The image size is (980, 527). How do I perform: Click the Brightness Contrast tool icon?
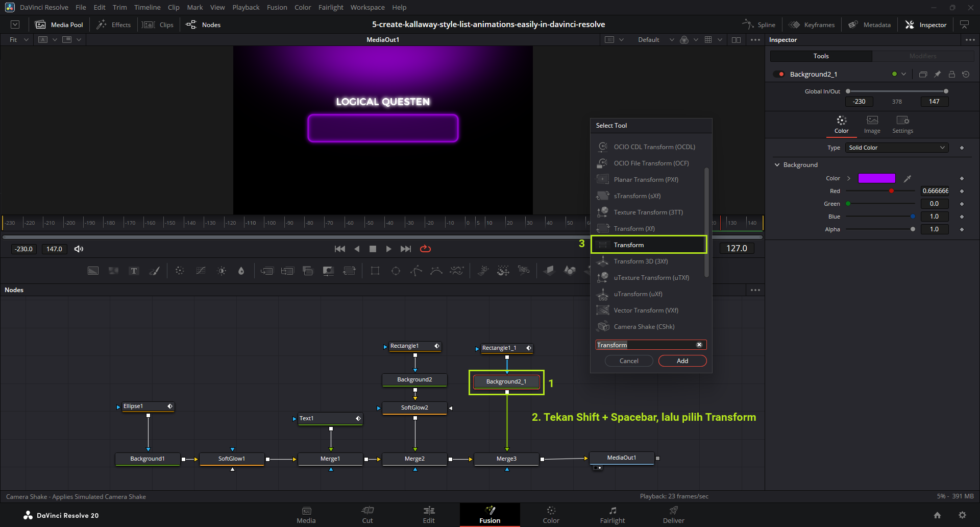222,271
